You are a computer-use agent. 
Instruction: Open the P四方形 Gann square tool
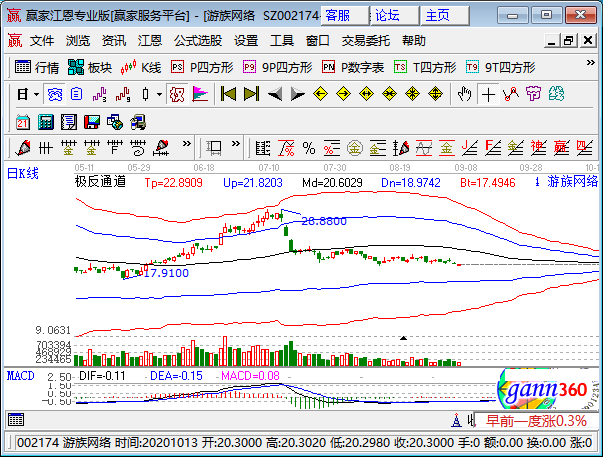tap(202, 67)
